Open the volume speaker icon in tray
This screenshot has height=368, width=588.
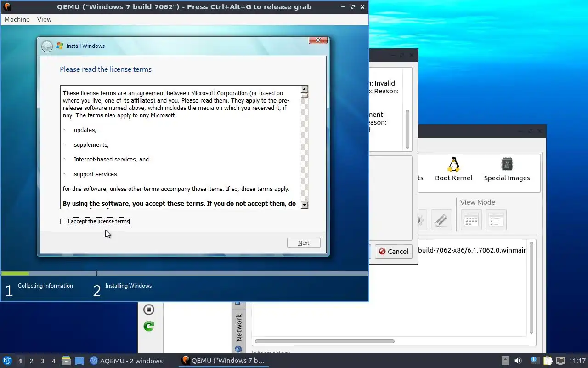(x=518, y=361)
